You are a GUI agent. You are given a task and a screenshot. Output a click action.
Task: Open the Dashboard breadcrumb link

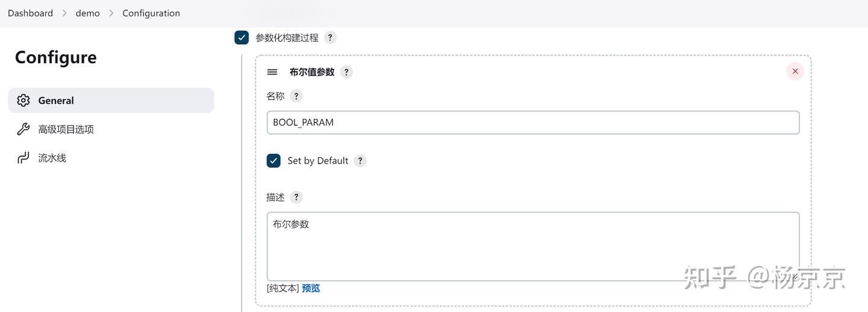[x=30, y=13]
